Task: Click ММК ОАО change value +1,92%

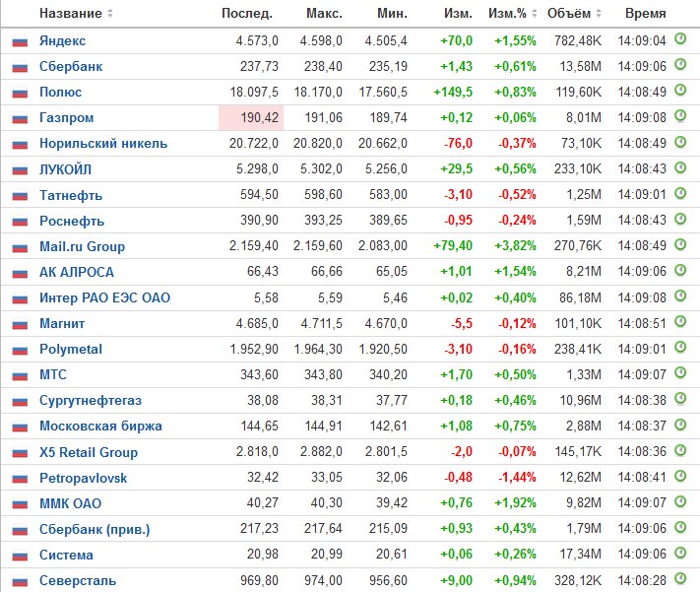Action: [x=515, y=503]
